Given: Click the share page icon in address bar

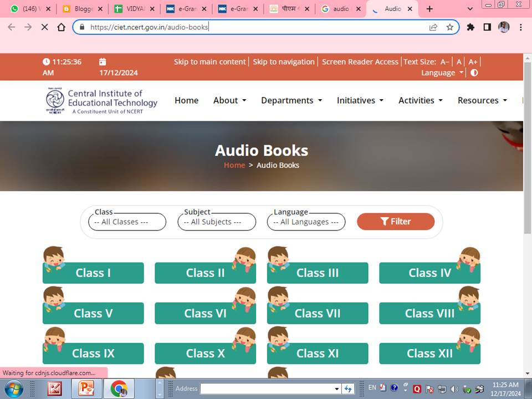Looking at the screenshot, I should click(x=433, y=27).
